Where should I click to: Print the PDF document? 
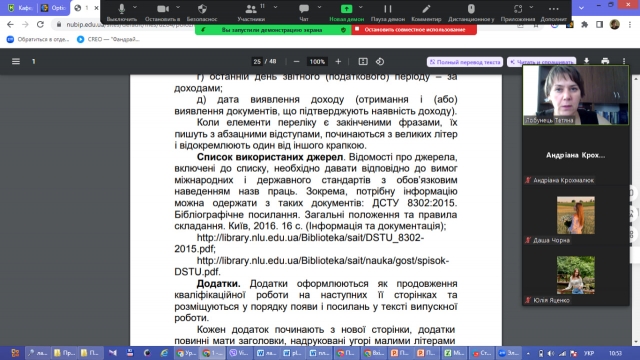click(x=605, y=61)
